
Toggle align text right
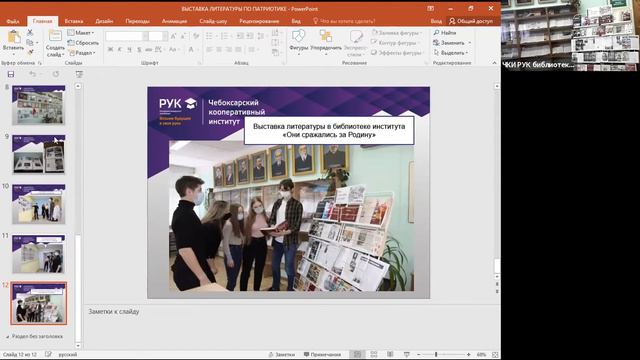coord(229,49)
